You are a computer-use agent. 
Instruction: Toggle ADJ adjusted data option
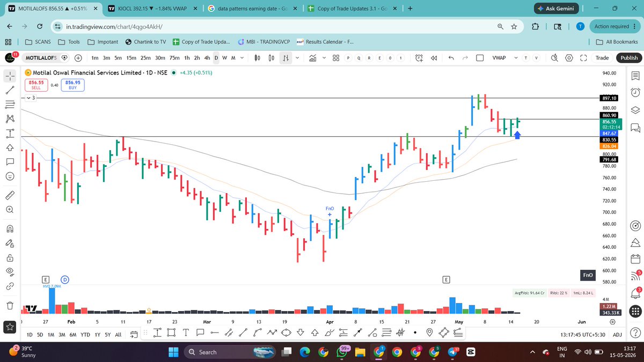click(x=618, y=334)
